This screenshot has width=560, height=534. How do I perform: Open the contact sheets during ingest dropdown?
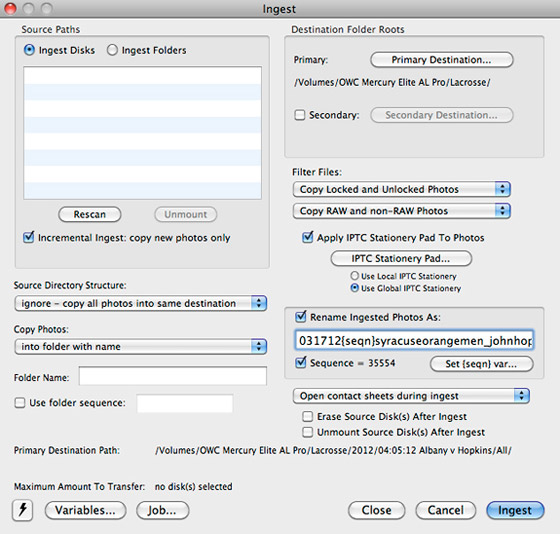point(411,396)
